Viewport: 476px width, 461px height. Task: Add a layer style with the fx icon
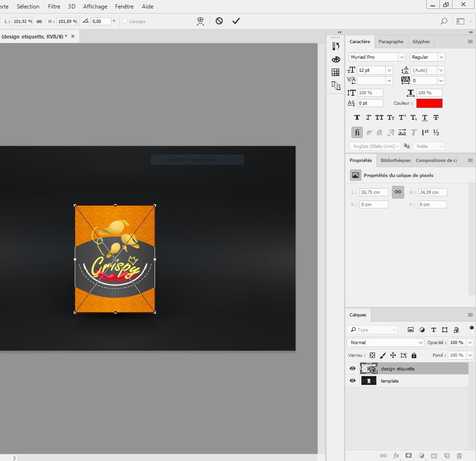tap(396, 455)
